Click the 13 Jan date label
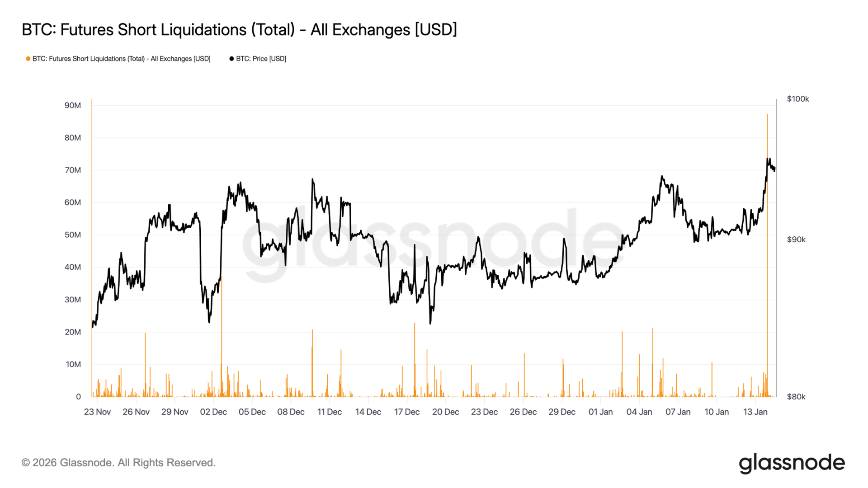 point(755,412)
